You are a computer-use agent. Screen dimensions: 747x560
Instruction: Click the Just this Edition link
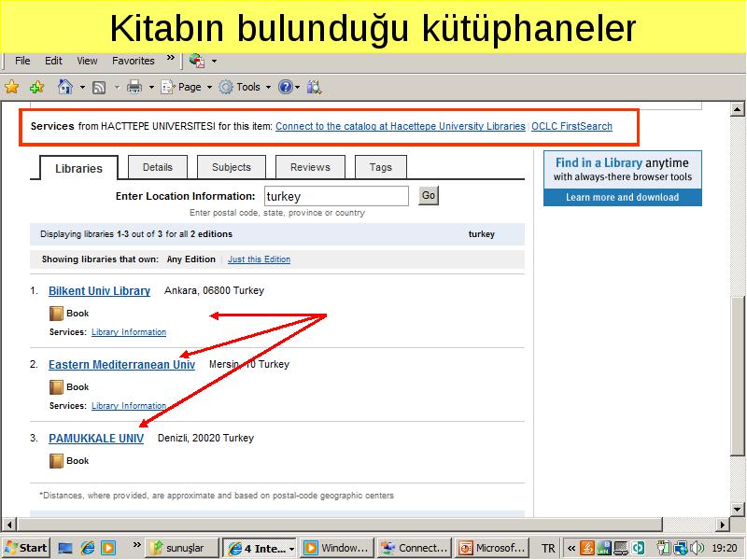(260, 259)
